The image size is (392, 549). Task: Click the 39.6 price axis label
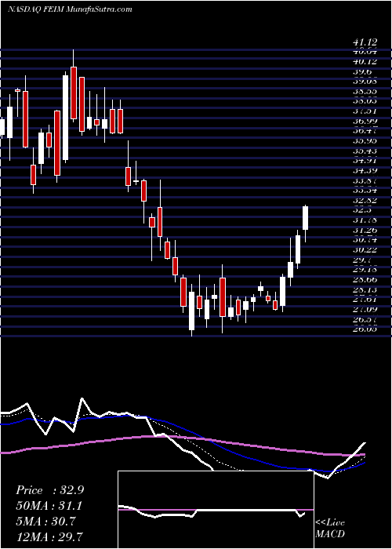(362, 72)
